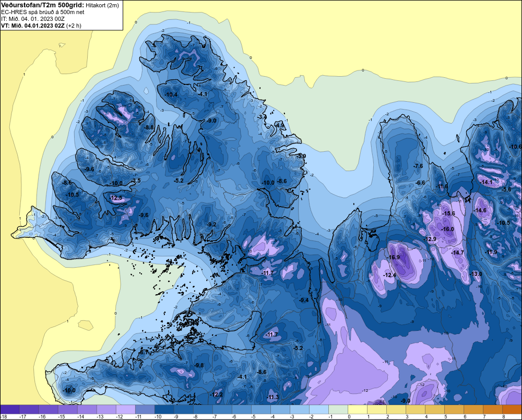Image resolution: width=522 pixels, height=420 pixels.
Task: Click the -9.8 temperature reading
Action: [x=199, y=365]
